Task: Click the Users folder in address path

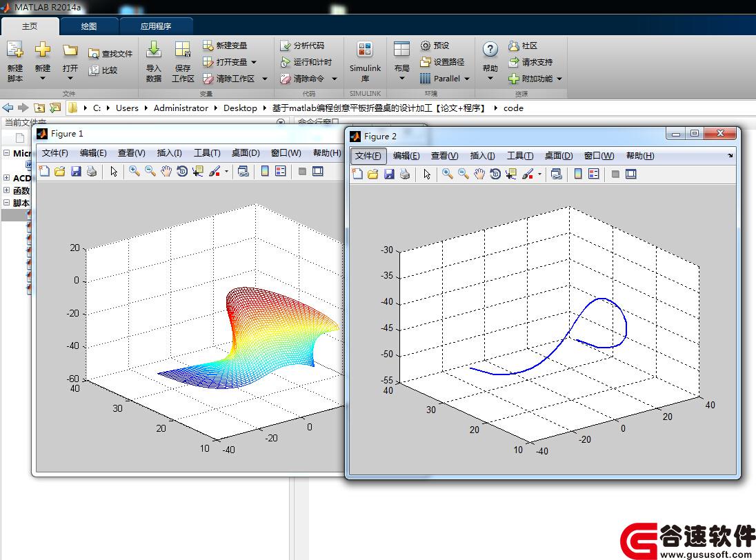Action: (x=127, y=108)
